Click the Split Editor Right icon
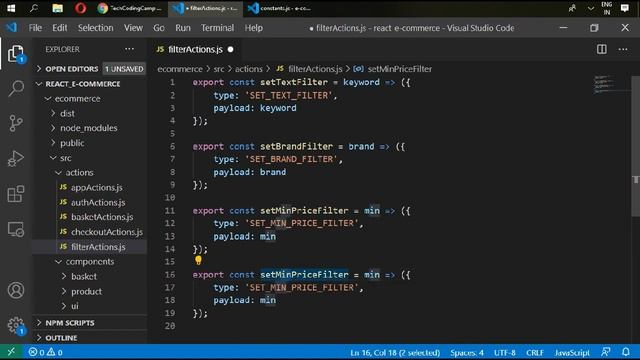 click(x=602, y=49)
